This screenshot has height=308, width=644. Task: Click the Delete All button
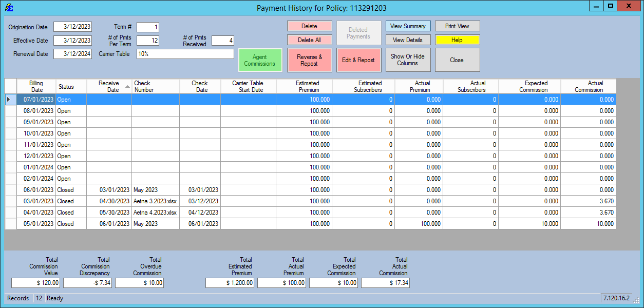pos(309,40)
